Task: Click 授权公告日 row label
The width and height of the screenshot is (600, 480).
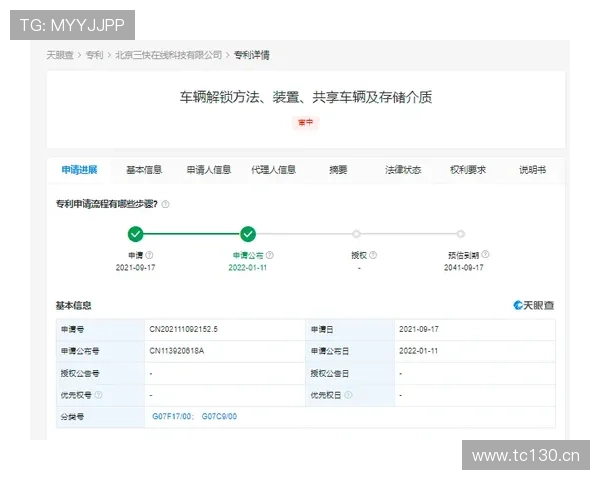Action: coord(329,373)
